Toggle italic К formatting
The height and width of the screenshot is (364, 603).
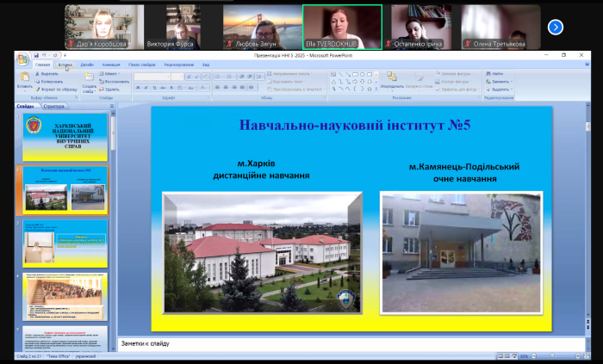146,88
